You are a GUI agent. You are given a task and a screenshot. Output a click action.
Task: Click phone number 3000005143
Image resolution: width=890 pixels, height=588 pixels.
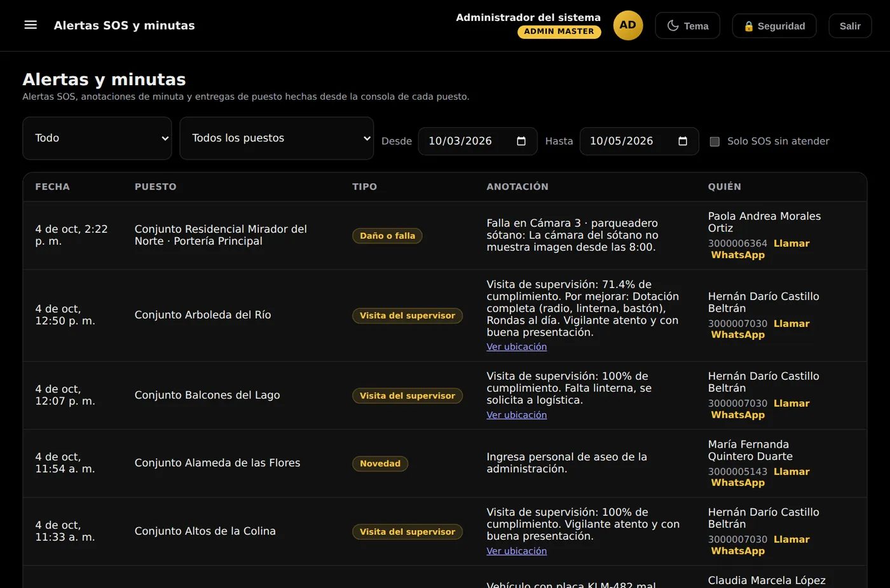tap(737, 472)
